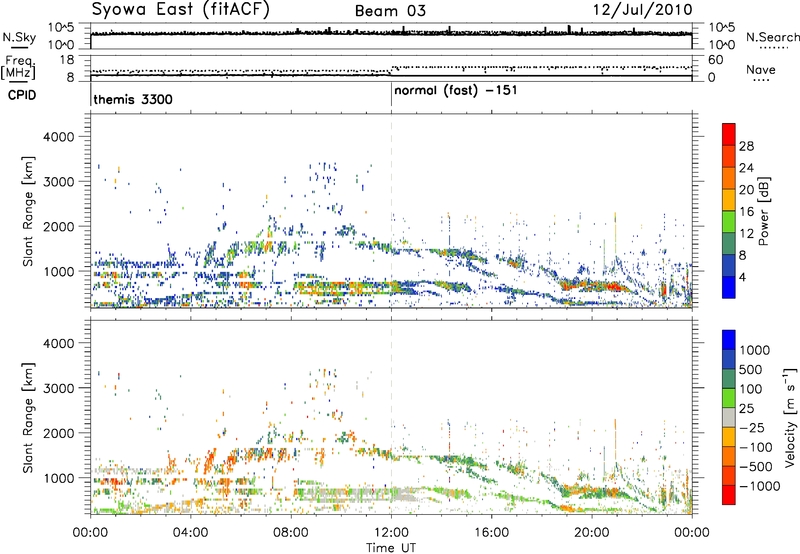Click the '4000' tick of the power panel
This screenshot has height=554, width=800.
point(58,137)
